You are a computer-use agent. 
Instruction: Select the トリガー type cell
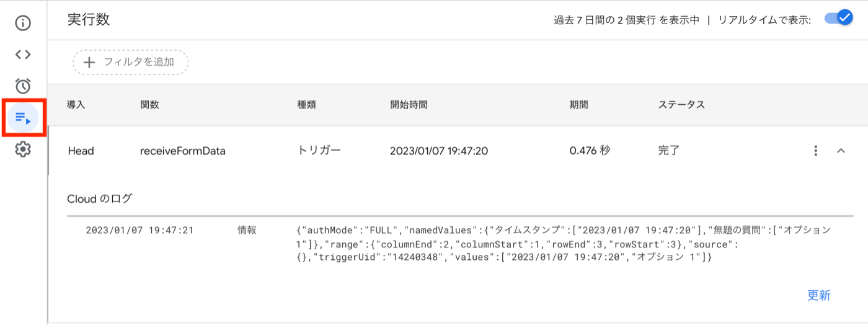(x=319, y=151)
